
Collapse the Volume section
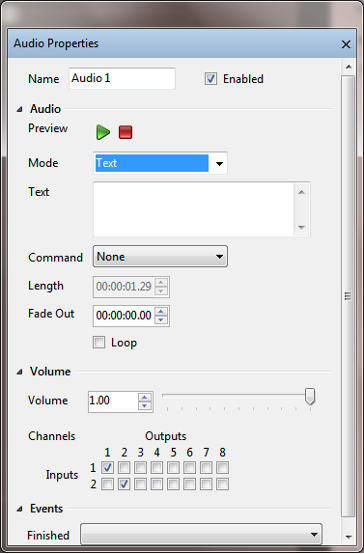point(20,372)
